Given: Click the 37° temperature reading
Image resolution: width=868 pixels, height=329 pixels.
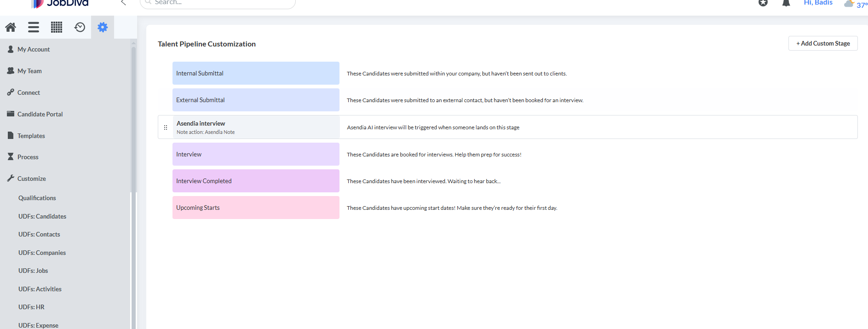Looking at the screenshot, I should [x=862, y=5].
